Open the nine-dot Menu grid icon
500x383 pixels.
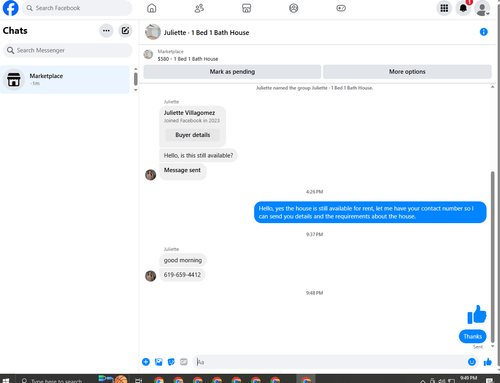(444, 8)
